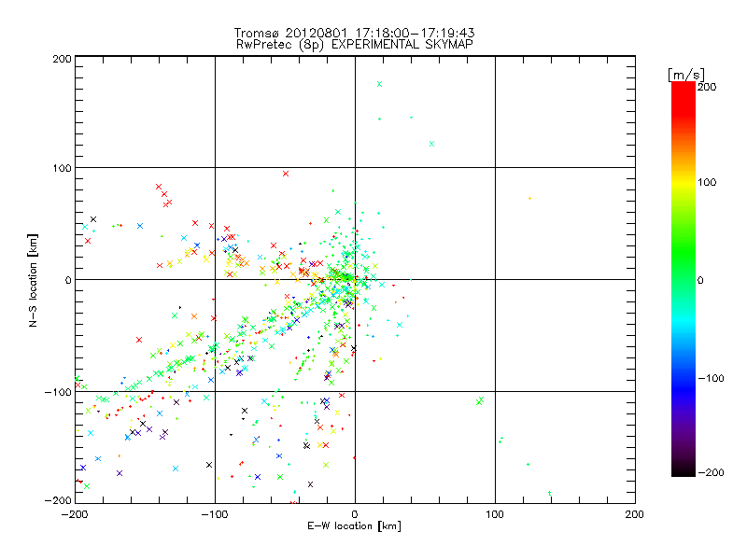Viewport: 747px width, 560px height.
Task: Click the x-axis tick label '200' at right
Action: (635, 515)
